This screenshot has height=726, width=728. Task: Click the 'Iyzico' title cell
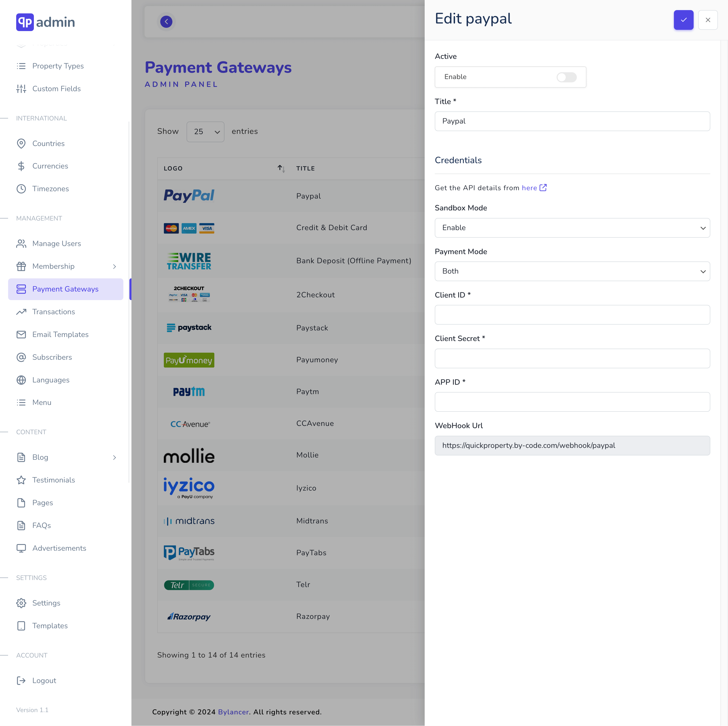coord(306,488)
